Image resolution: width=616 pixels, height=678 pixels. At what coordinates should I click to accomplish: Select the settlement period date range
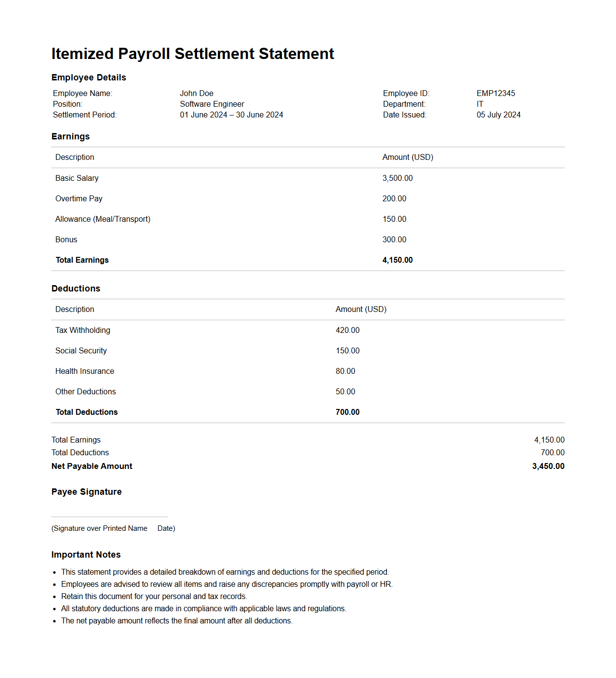coord(231,115)
